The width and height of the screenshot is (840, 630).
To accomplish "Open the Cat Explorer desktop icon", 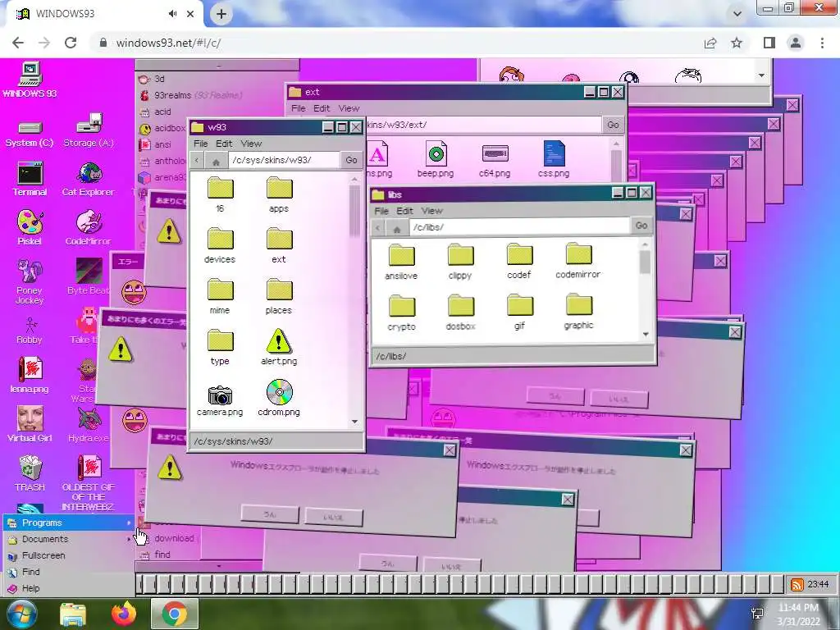I will pos(89,180).
